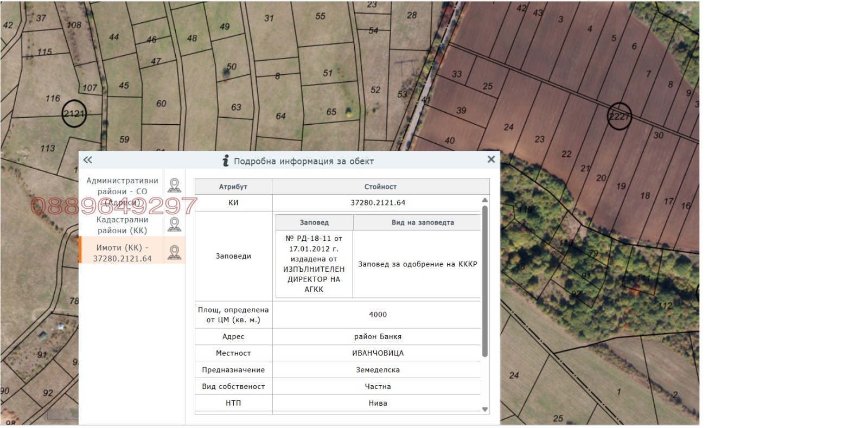Click locate icon for Кадастрални райони (КК)
The height and width of the screenshot is (428, 868).
pyautogui.click(x=174, y=225)
